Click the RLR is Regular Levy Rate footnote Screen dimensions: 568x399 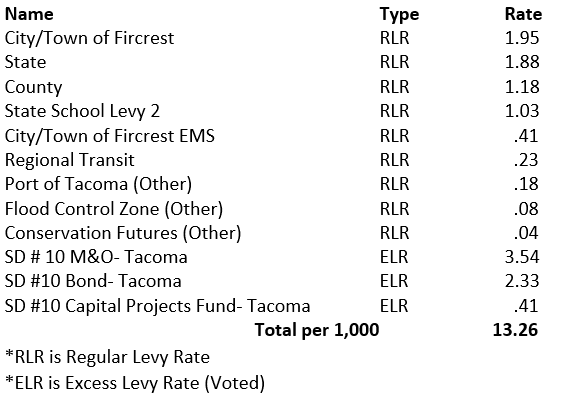pyautogui.click(x=107, y=357)
